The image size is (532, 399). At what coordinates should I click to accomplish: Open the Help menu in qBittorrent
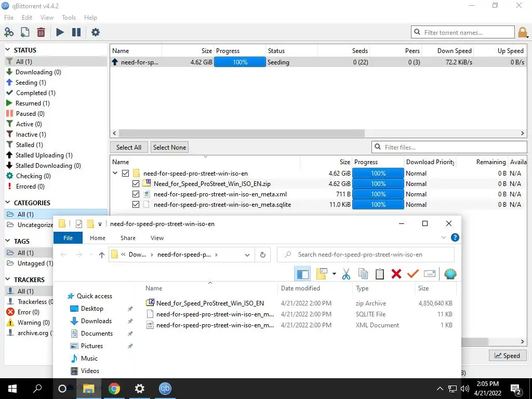(90, 18)
